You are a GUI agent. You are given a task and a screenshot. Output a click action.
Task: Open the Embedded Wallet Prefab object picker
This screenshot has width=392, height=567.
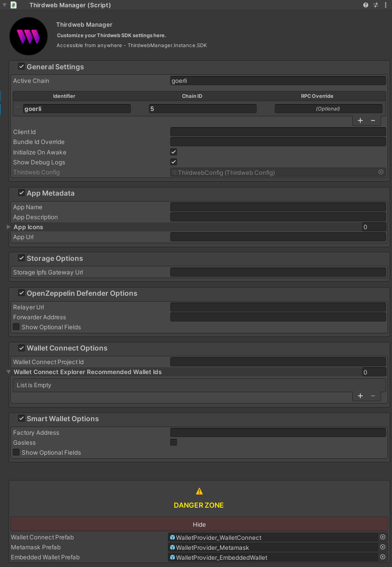(x=382, y=557)
